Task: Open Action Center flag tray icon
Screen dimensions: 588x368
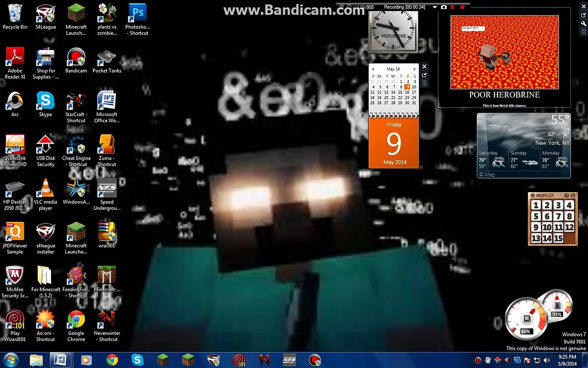Action: pos(527,360)
